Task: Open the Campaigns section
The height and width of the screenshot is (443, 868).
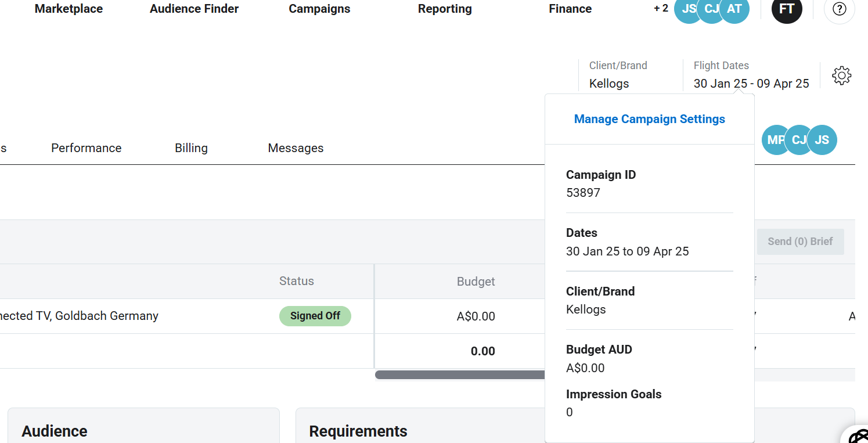Action: [x=319, y=9]
